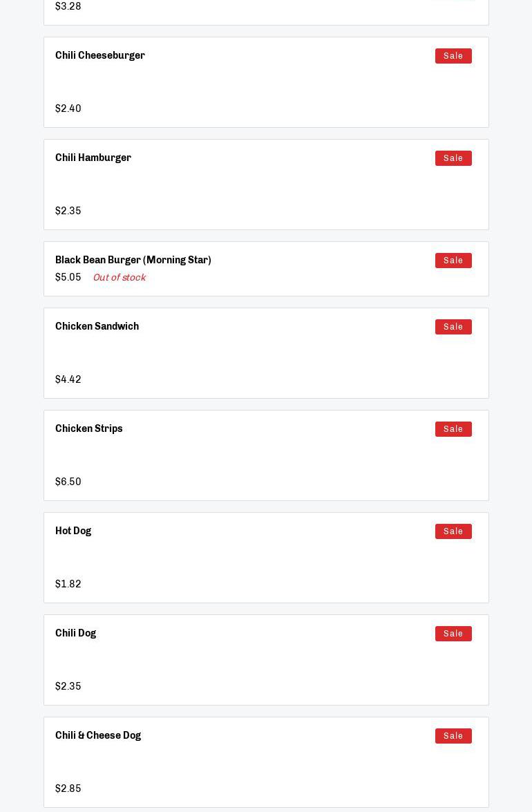Open Black Bean Burger (Morning Star) item

coord(133,261)
